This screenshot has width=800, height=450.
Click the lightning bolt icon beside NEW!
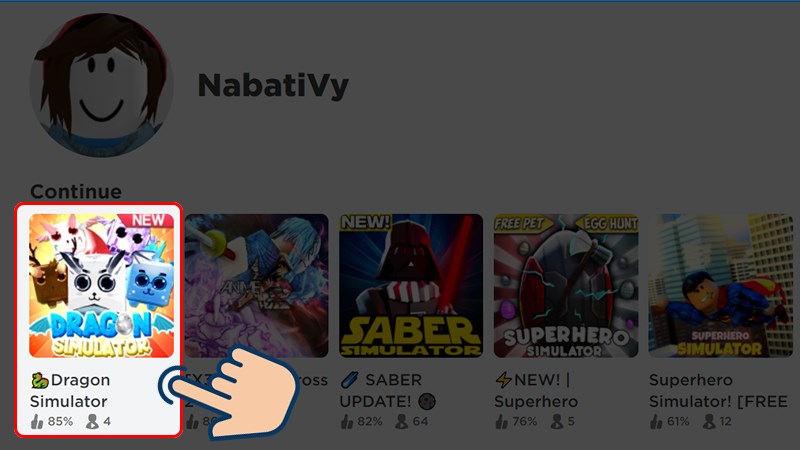504,380
